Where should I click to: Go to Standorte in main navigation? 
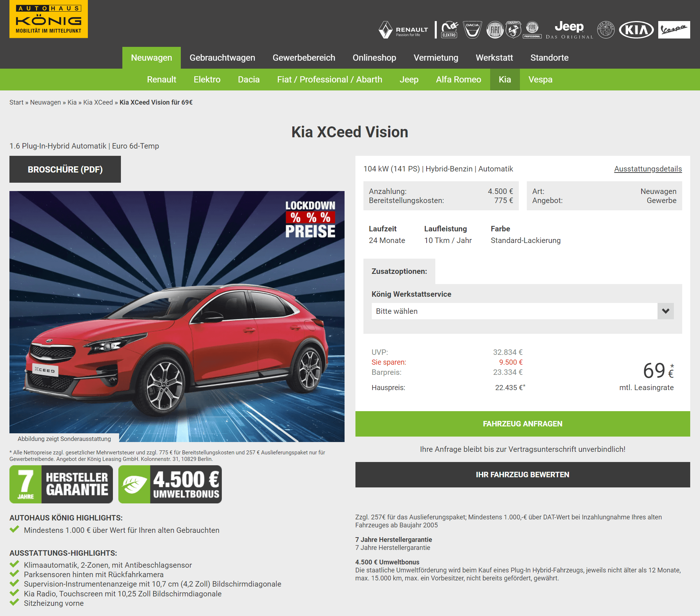tap(549, 58)
